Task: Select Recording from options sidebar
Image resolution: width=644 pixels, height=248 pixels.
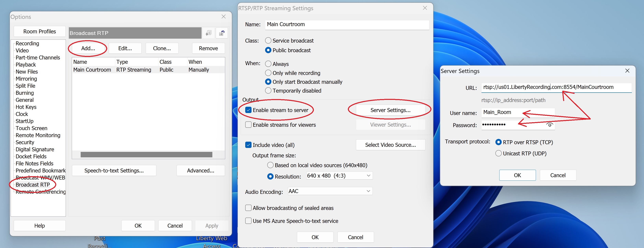Action: click(27, 43)
